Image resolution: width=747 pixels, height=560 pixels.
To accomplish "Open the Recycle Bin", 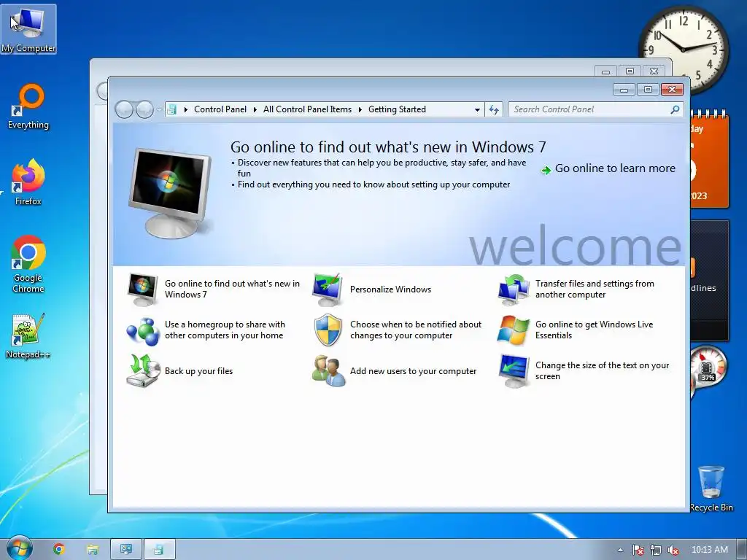I will coord(711,489).
